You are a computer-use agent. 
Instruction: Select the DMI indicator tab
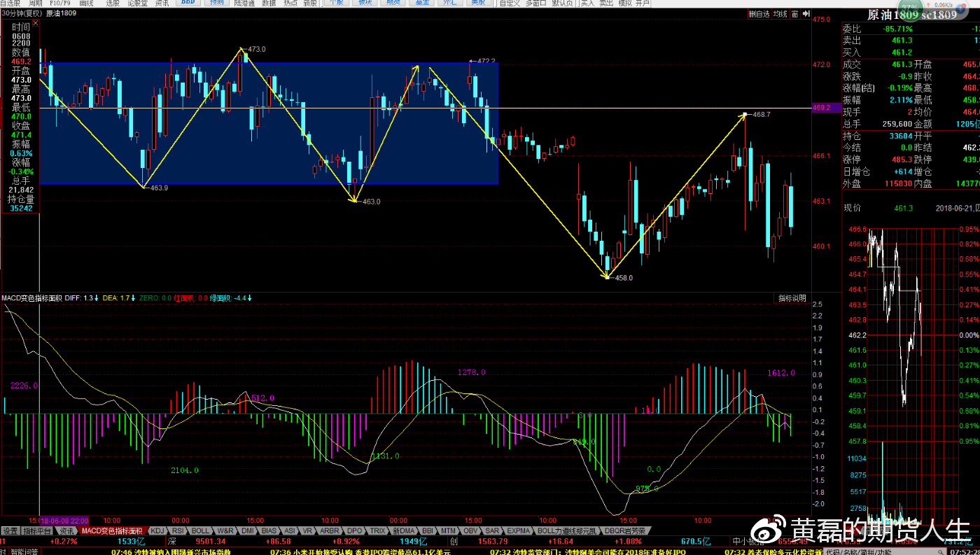[248, 531]
